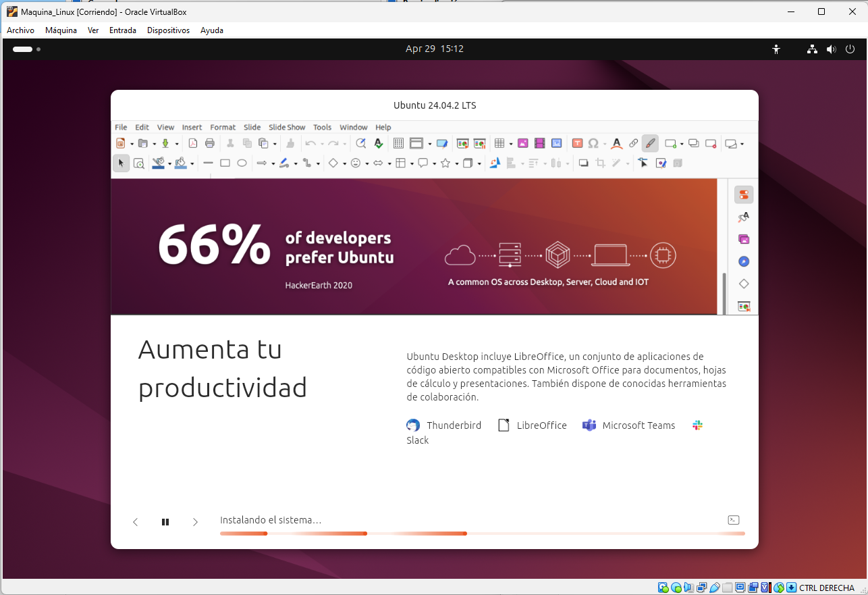This screenshot has height=595, width=868.
Task: Click the wired network status icon
Action: [x=812, y=49]
